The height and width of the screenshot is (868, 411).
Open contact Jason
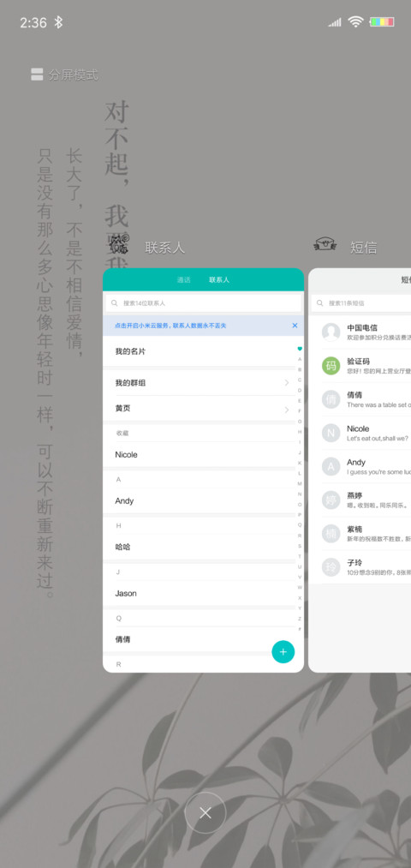(200, 593)
